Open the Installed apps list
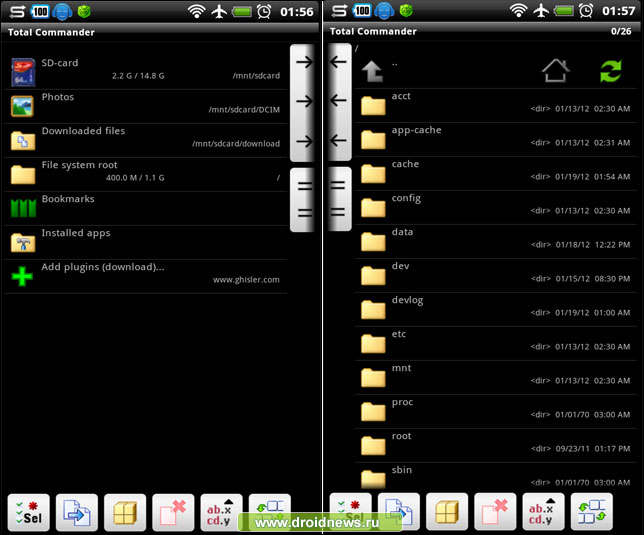This screenshot has width=644, height=535. coord(146,242)
